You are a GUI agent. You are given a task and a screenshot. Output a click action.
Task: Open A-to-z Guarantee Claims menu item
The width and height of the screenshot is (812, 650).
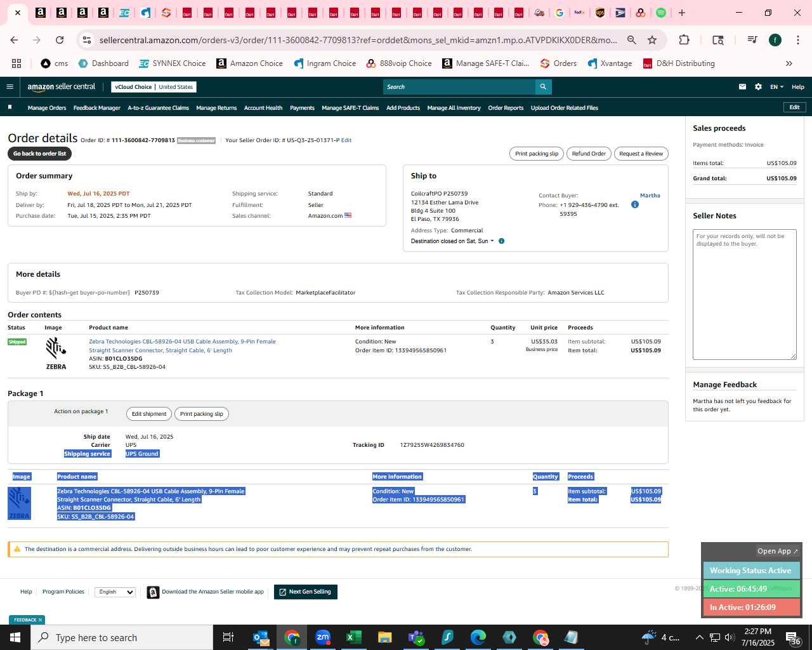click(x=158, y=108)
